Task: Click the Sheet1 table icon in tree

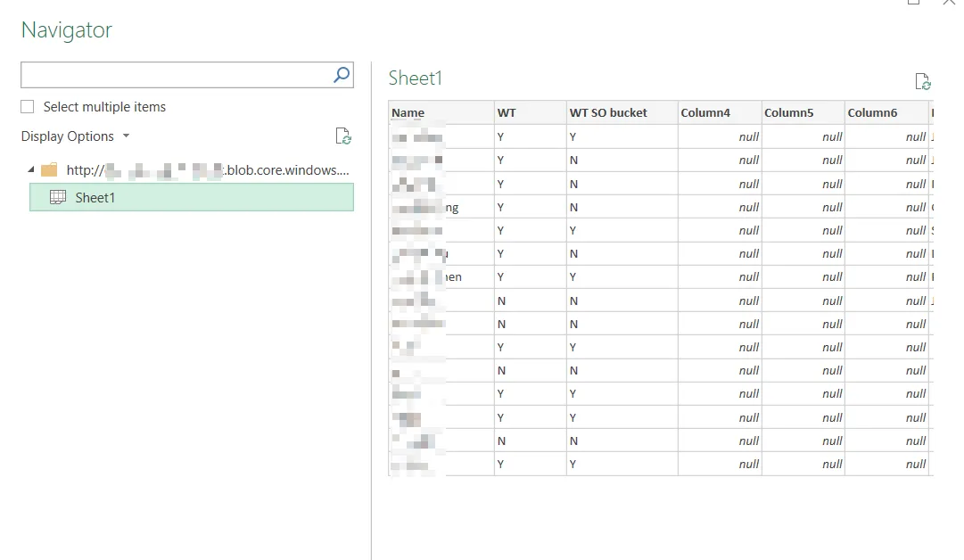Action: [58, 197]
